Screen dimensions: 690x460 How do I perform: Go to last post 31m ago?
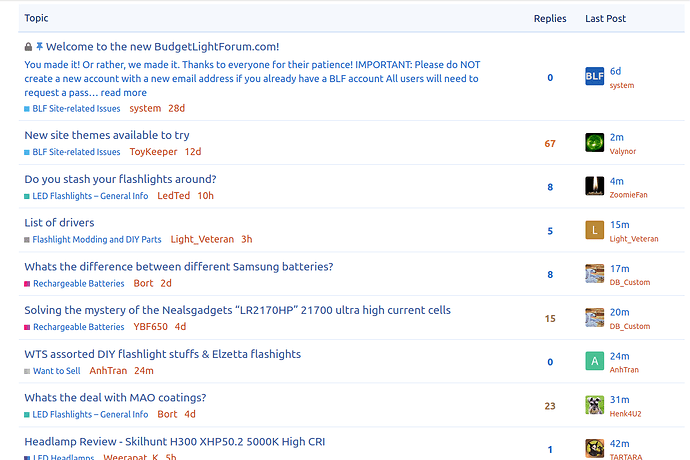pyautogui.click(x=620, y=400)
